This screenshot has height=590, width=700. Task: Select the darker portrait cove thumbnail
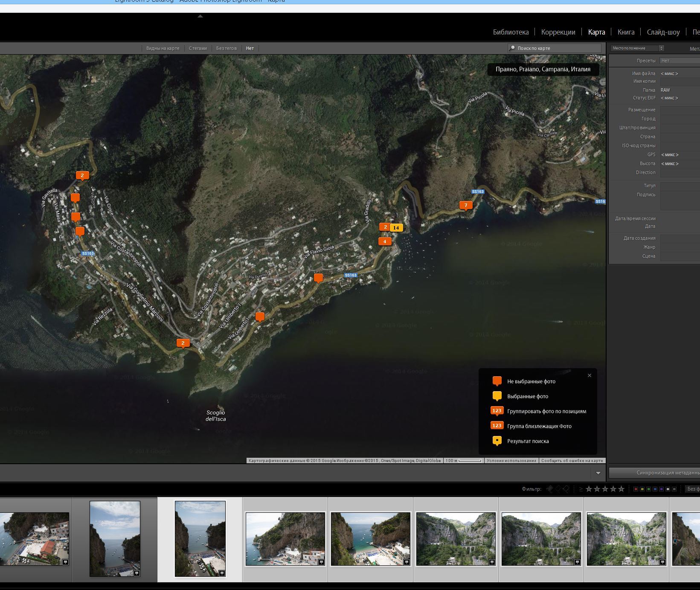click(115, 539)
